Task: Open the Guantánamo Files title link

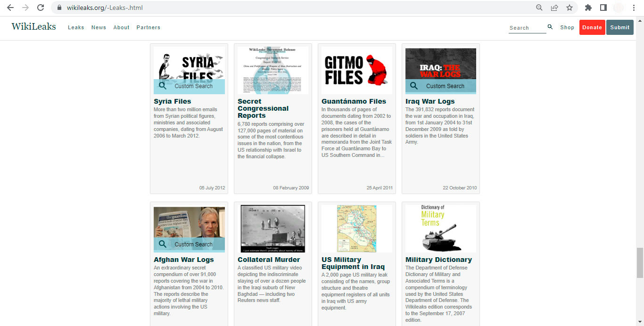Action: [x=354, y=101]
